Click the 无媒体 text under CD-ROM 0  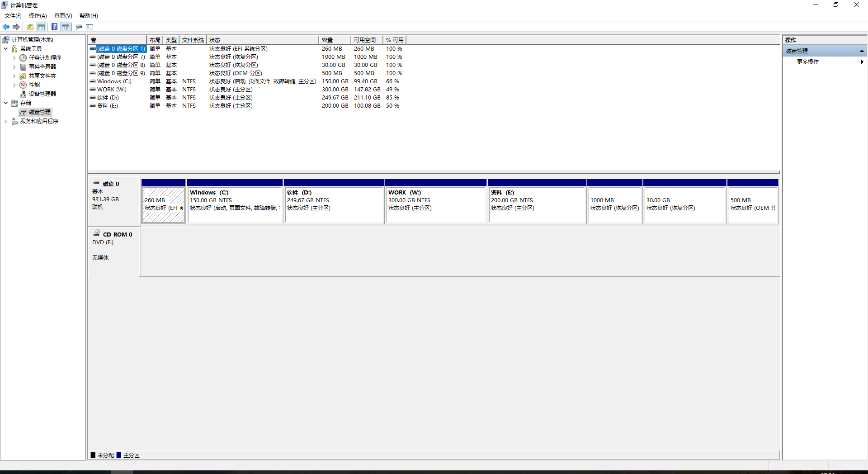(100, 258)
